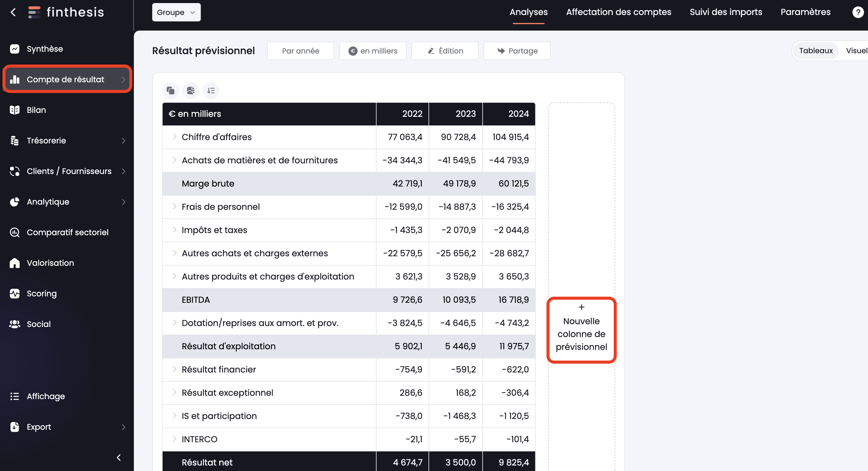Open the Social people icon
Screen dimensions: 868x471
(14, 324)
